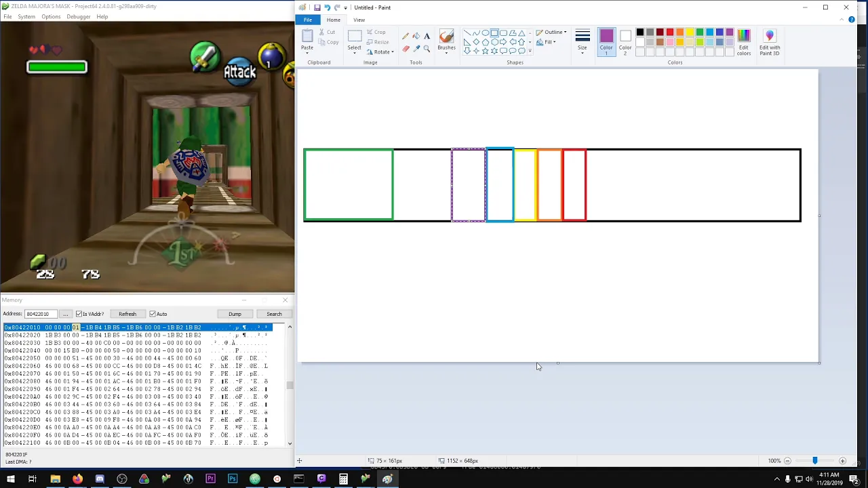Click the Redo arrow in Paint title bar
Viewport: 868px width, 488px height.
coord(337,7)
